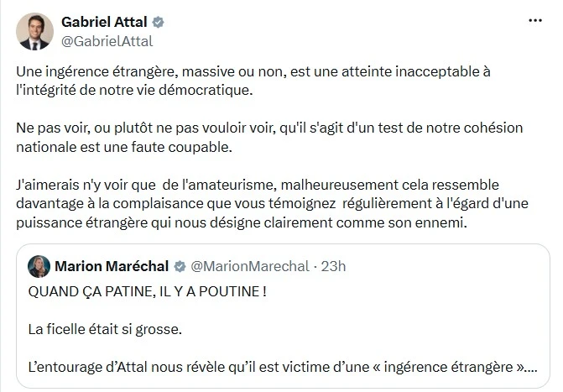Click the paragraph starting 'J'aimerais n'y voir'
The width and height of the screenshot is (563, 392).
(x=272, y=203)
